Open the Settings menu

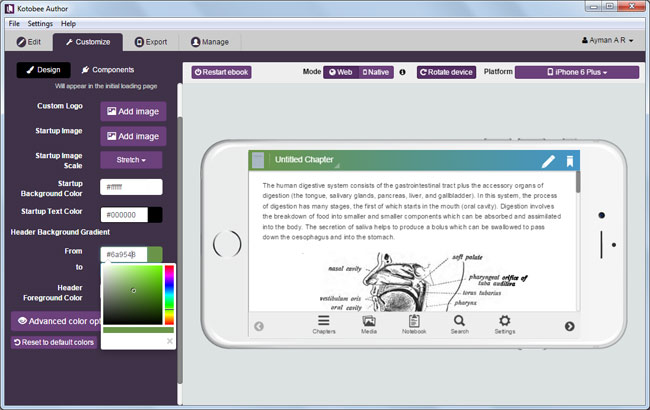[x=40, y=24]
